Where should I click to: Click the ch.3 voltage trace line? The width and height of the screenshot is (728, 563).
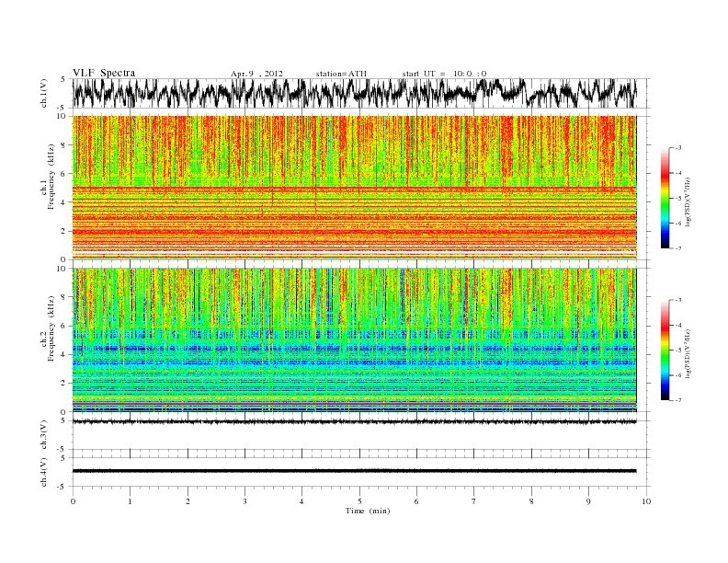coord(355,421)
